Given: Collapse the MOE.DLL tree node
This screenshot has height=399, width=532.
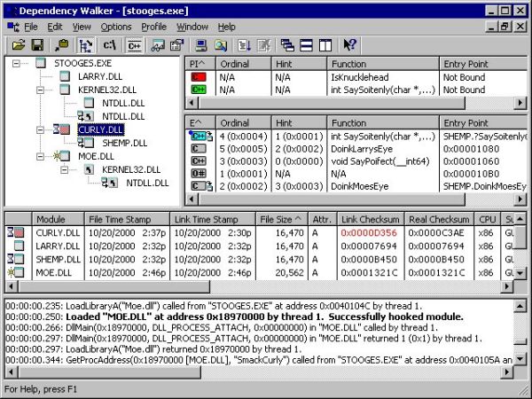Looking at the screenshot, I should (x=42, y=156).
